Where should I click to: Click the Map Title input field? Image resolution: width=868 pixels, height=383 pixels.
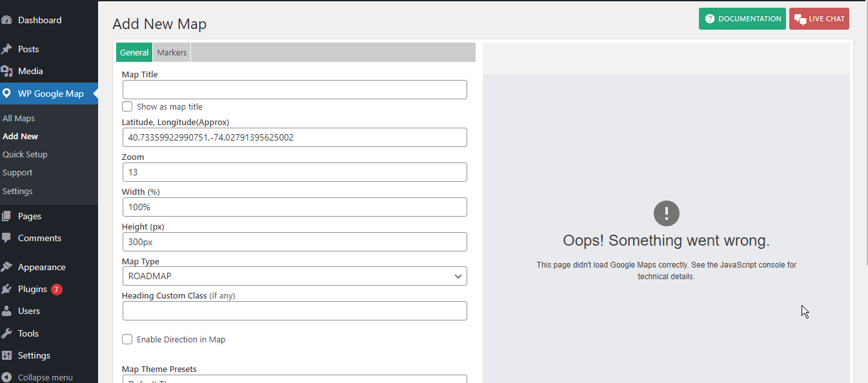coord(294,90)
